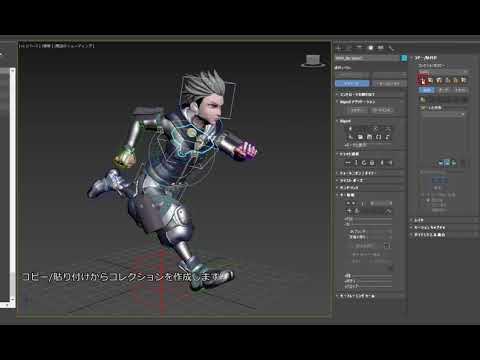Open the Display command panel tab

(380, 48)
